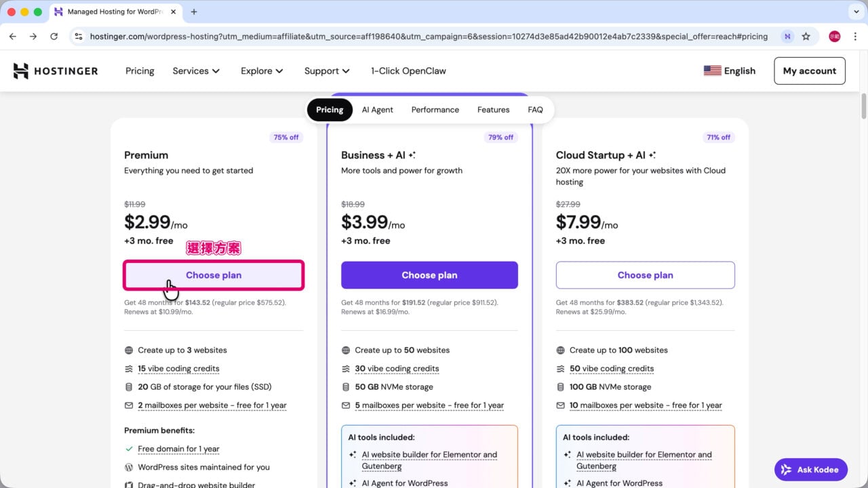Choose the Business + AI plan
Screen dimensions: 868x488
[429, 275]
